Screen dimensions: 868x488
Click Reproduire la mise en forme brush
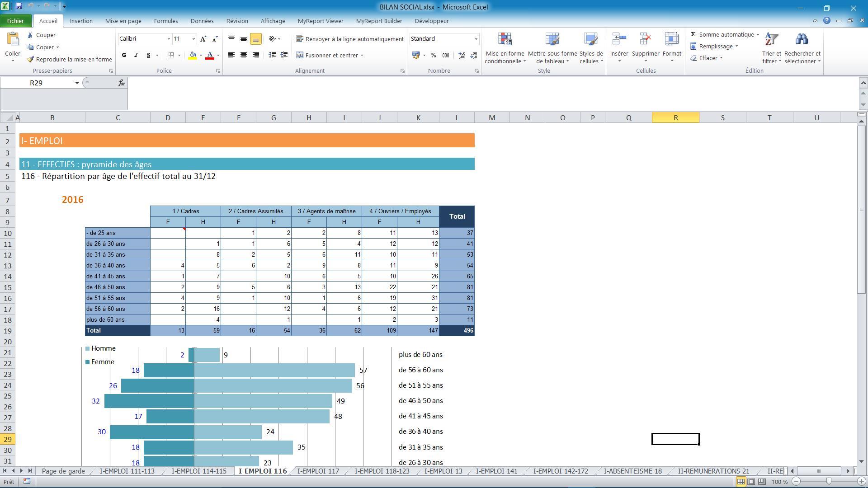click(x=30, y=59)
